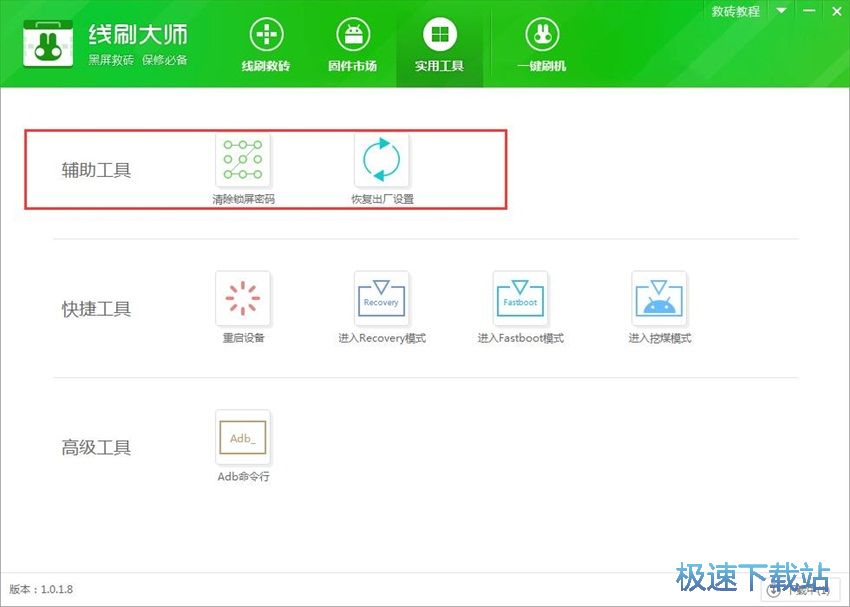Click the 清除锁屏密码 label

tap(243, 199)
